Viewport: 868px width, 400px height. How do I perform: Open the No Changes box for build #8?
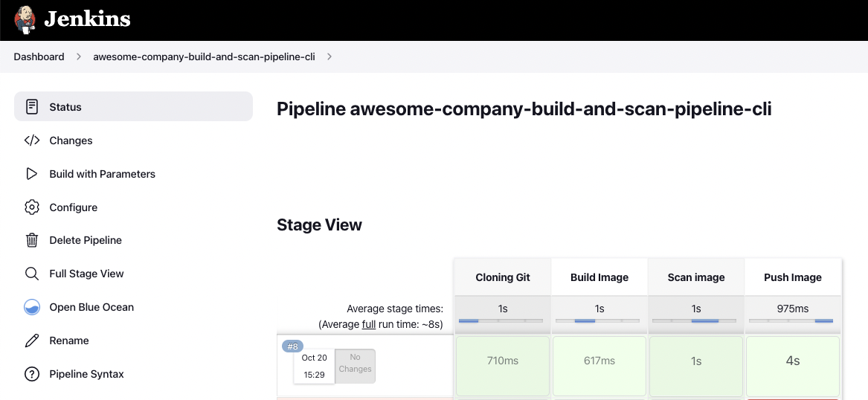coord(355,364)
